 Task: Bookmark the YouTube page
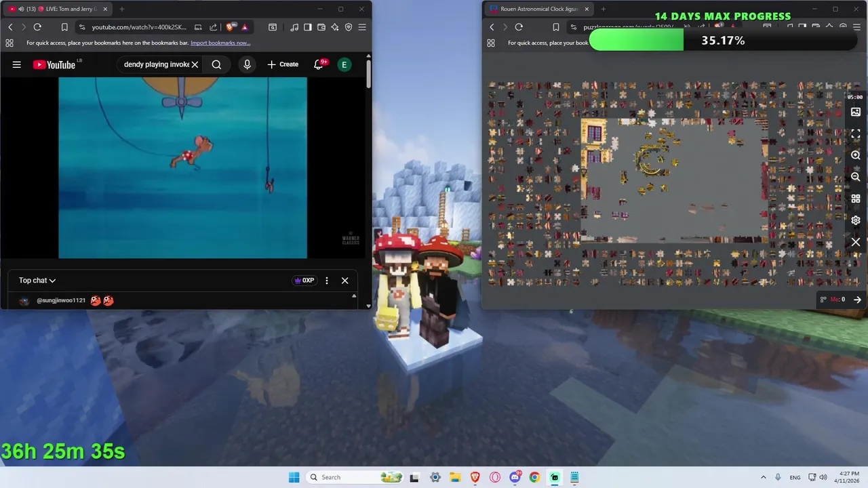click(64, 27)
